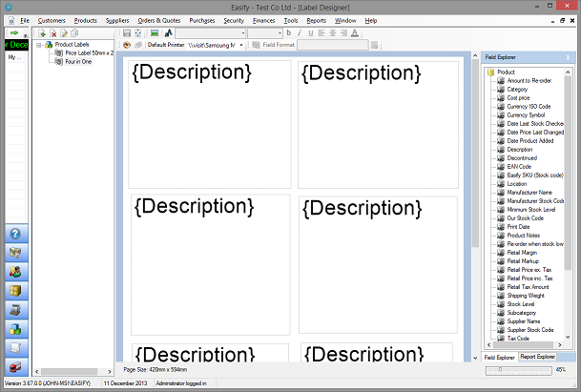This screenshot has width=581, height=392.
Task: Open the Orders & Quotes menu
Action: coord(158,20)
